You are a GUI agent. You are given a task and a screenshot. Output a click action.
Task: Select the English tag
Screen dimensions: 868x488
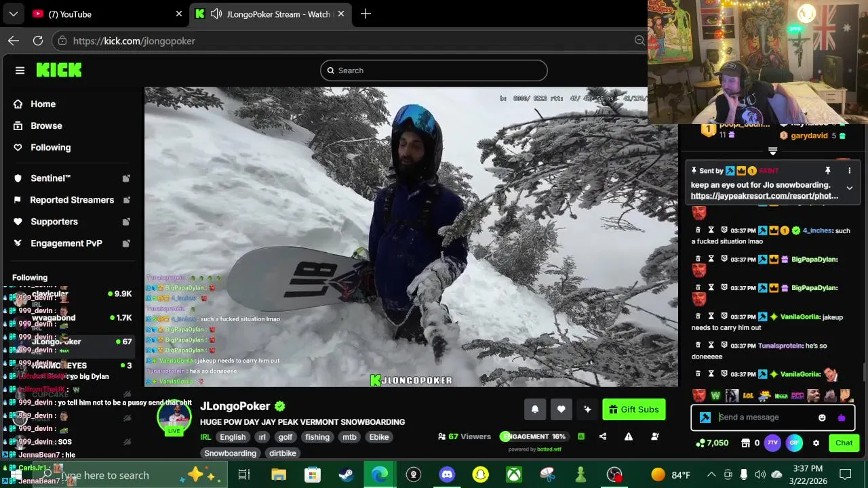point(233,437)
